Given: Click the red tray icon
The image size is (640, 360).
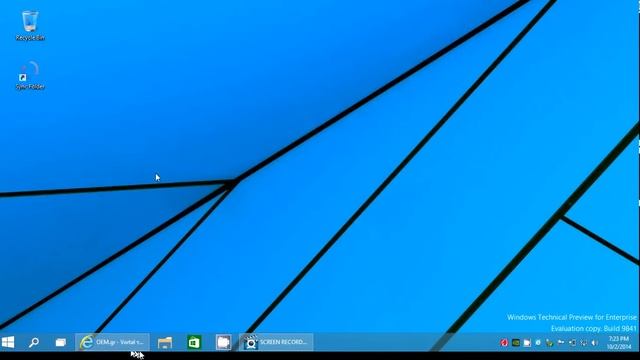Looking at the screenshot, I should pyautogui.click(x=504, y=343).
